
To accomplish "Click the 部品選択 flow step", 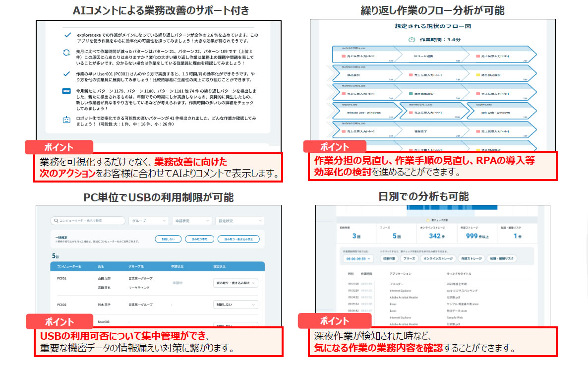I will (x=353, y=75).
